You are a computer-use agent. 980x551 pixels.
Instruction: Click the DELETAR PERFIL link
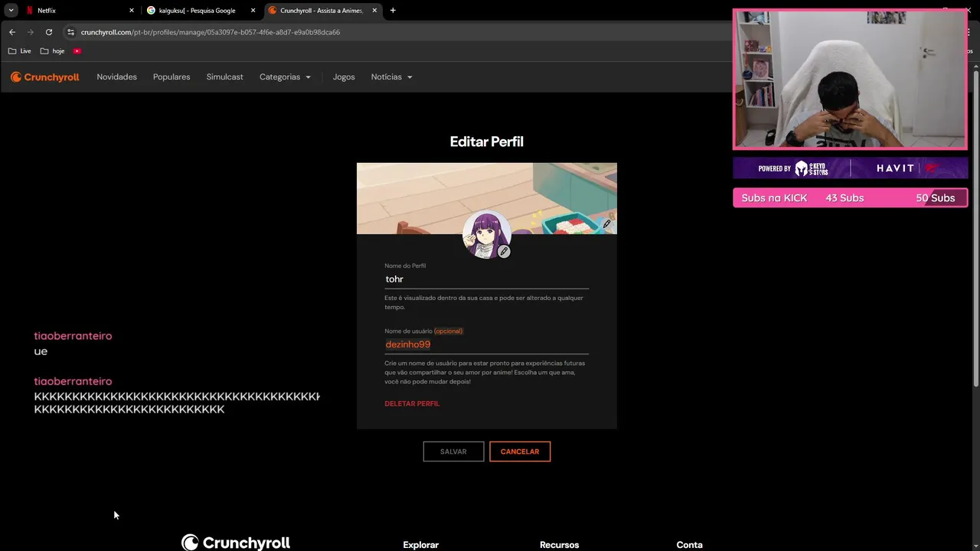(412, 404)
